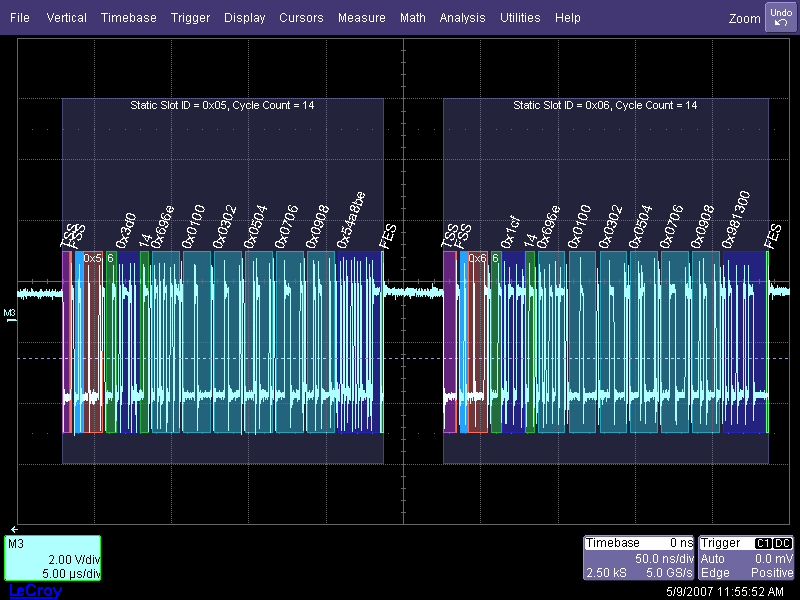The width and height of the screenshot is (800, 600).
Task: Open the Math menu
Action: coord(412,18)
